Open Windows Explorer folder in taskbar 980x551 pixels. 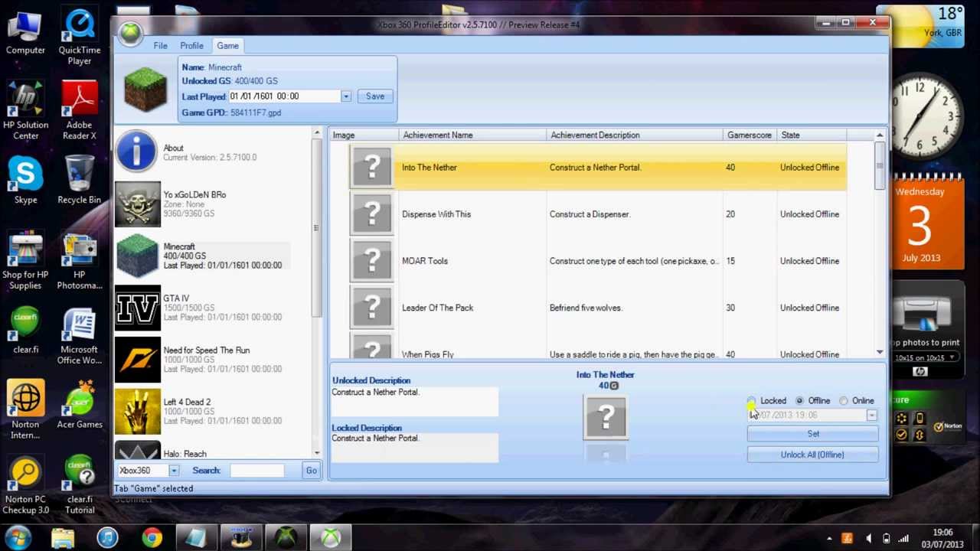(x=63, y=538)
